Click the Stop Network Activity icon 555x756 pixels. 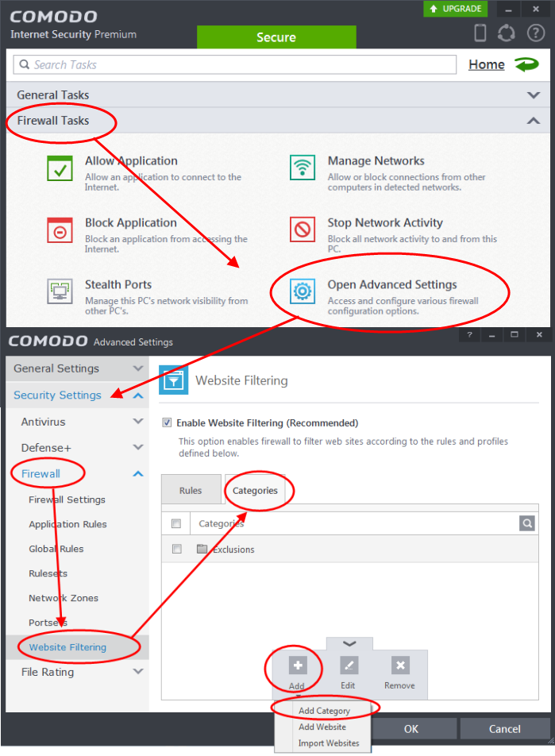(x=303, y=230)
